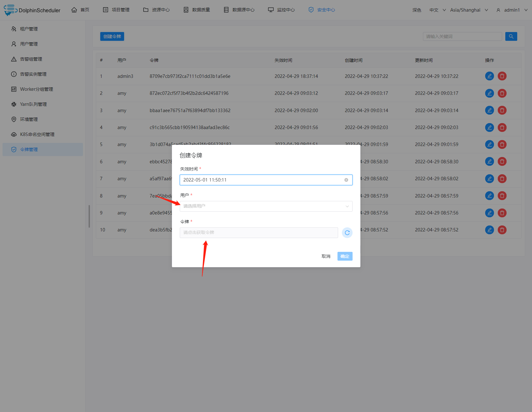Image resolution: width=532 pixels, height=412 pixels.
Task: Click 取消 to cancel the dialog
Action: pos(326,256)
